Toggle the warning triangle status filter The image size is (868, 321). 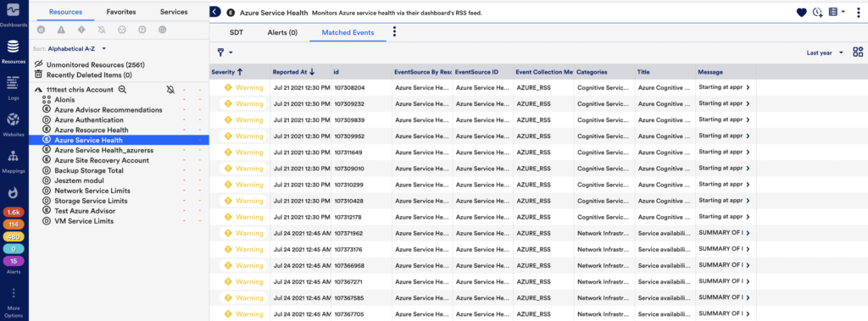[61, 30]
